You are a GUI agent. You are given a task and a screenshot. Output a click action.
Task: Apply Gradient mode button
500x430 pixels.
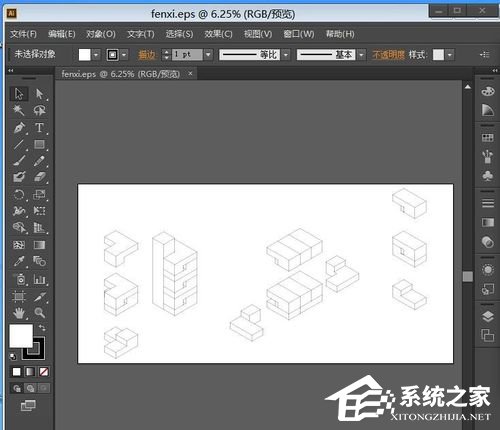point(30,372)
